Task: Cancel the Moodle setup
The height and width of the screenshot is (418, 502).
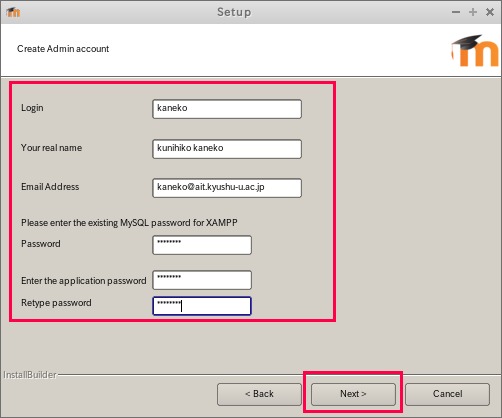Action: pyautogui.click(x=447, y=394)
